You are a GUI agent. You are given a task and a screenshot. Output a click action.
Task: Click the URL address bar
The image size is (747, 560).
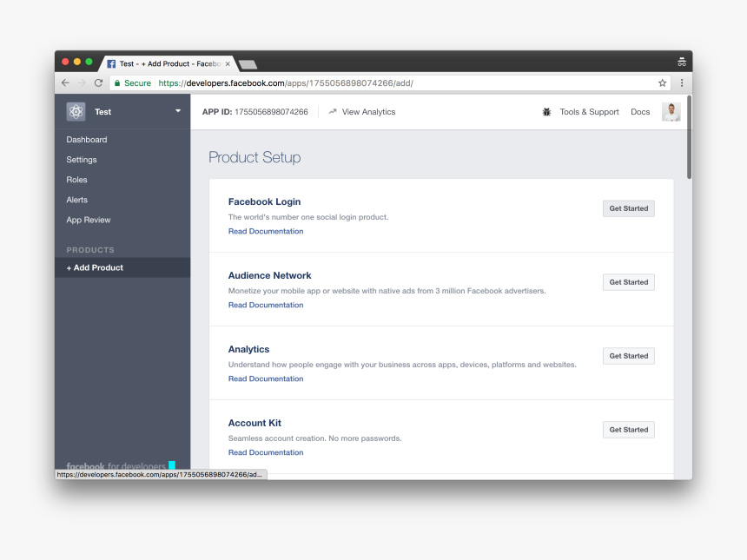coord(390,82)
